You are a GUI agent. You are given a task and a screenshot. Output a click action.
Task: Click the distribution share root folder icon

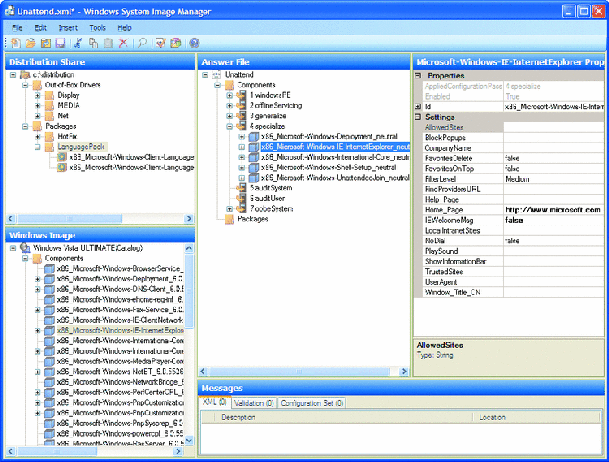[x=25, y=75]
